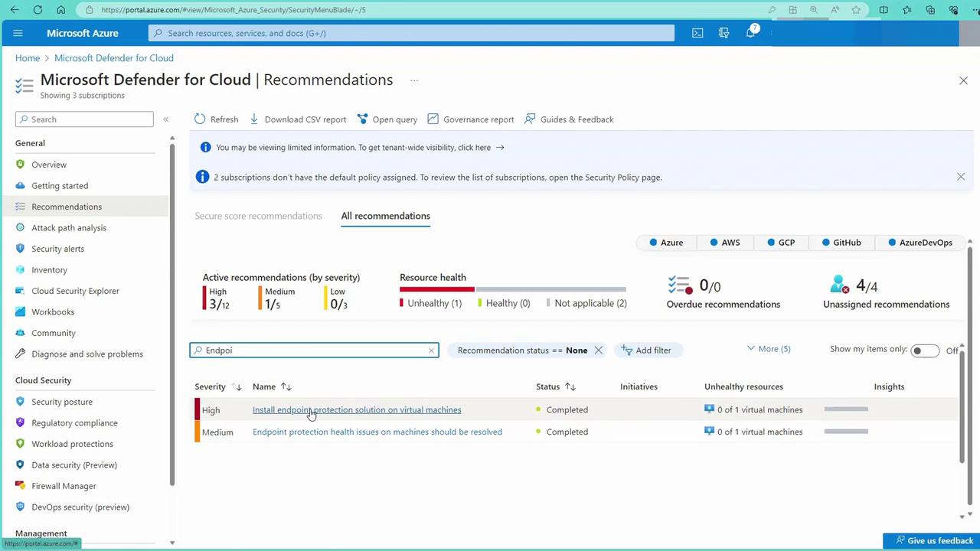The height and width of the screenshot is (551, 980).
Task: Open the Governance report
Action: [470, 119]
